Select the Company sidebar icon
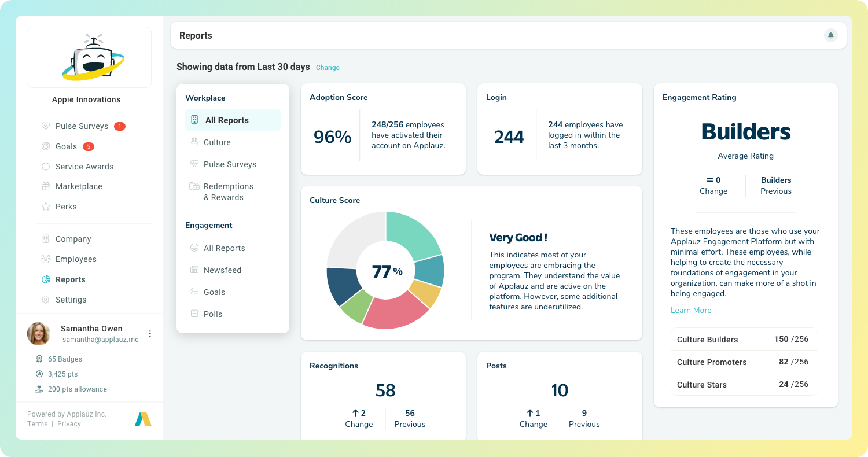 click(46, 239)
